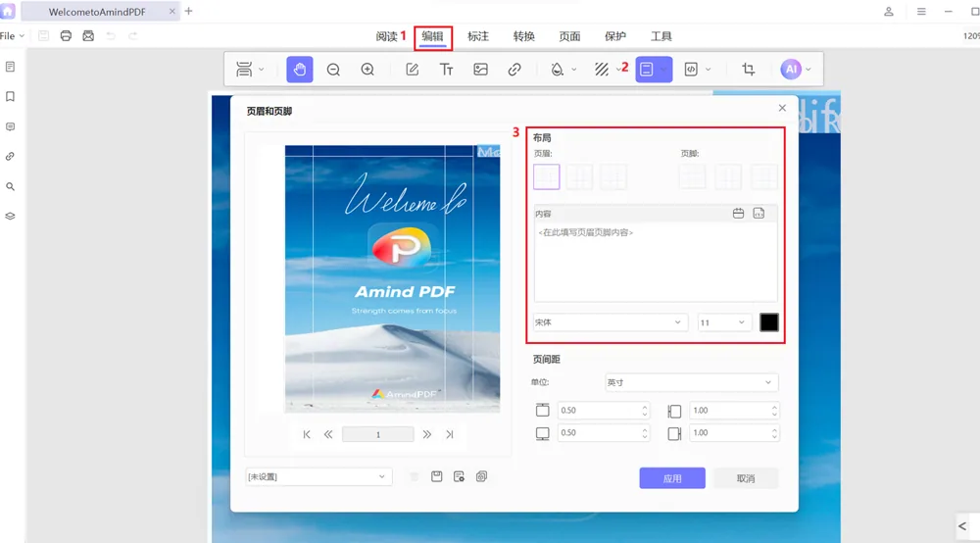This screenshot has width=980, height=543.
Task: Open the 英寸 unit dropdown
Action: pos(691,382)
